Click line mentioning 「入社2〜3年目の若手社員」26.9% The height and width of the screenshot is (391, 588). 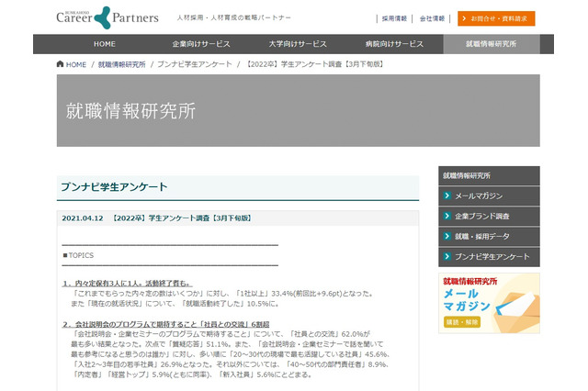pos(231,364)
